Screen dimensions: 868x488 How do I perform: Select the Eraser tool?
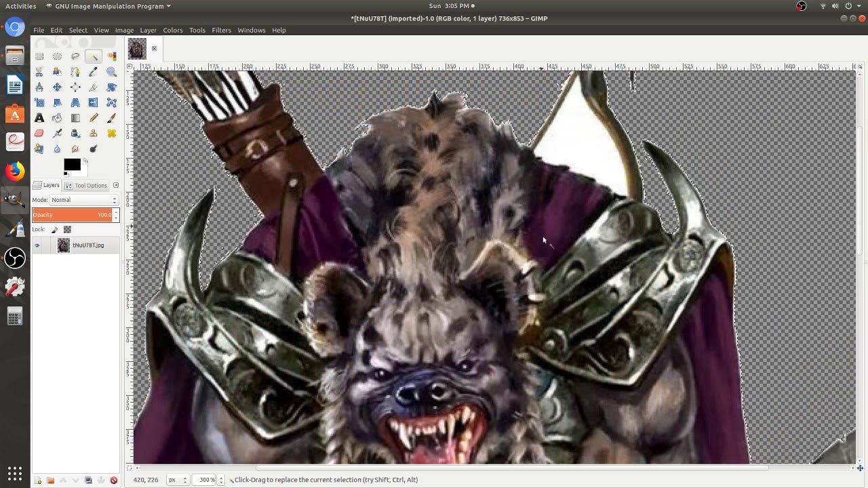(39, 134)
